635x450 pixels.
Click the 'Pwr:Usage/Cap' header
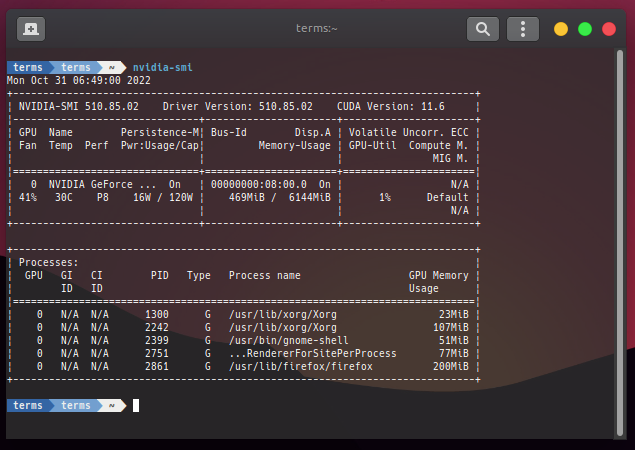point(160,145)
